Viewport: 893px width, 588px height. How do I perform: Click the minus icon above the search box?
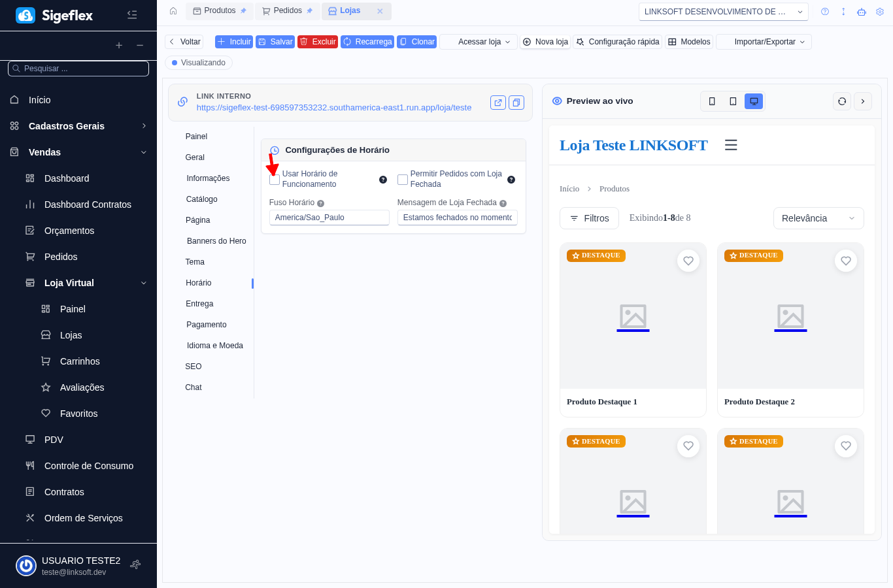coord(140,45)
